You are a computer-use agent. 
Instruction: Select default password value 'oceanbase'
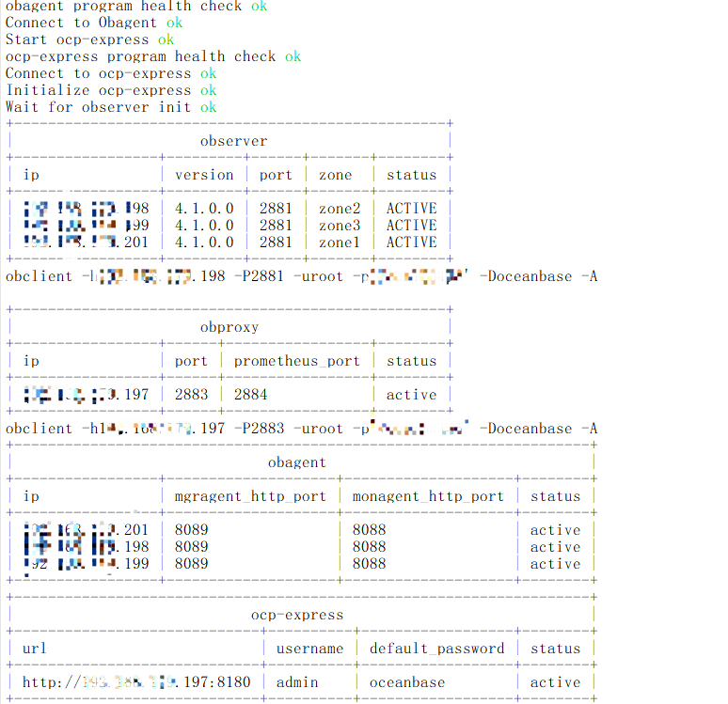tap(407, 682)
